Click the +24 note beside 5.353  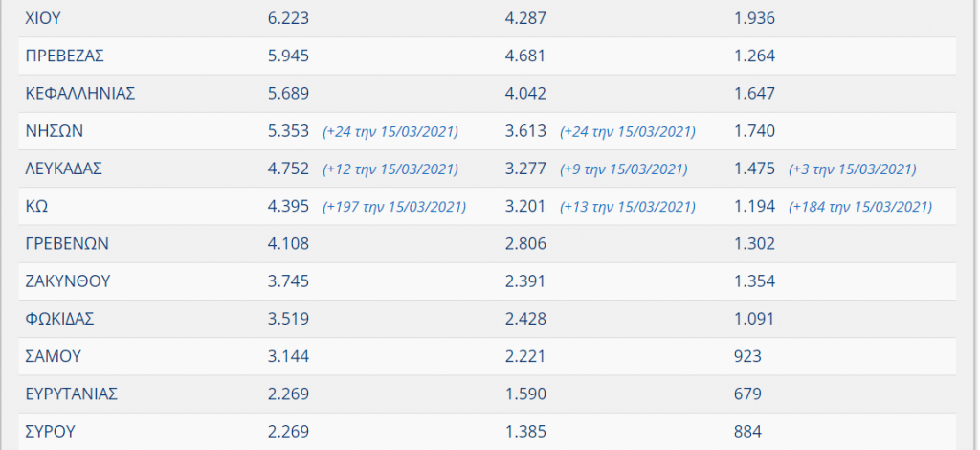click(x=390, y=132)
